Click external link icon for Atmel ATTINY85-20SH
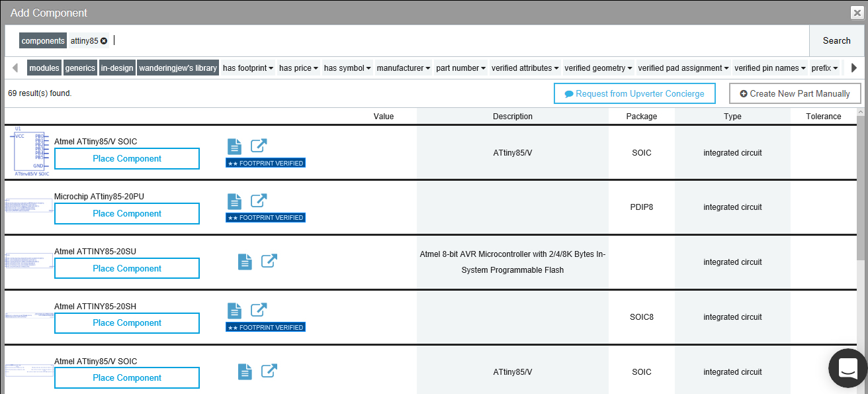Viewport: 868px width, 394px height. [259, 310]
